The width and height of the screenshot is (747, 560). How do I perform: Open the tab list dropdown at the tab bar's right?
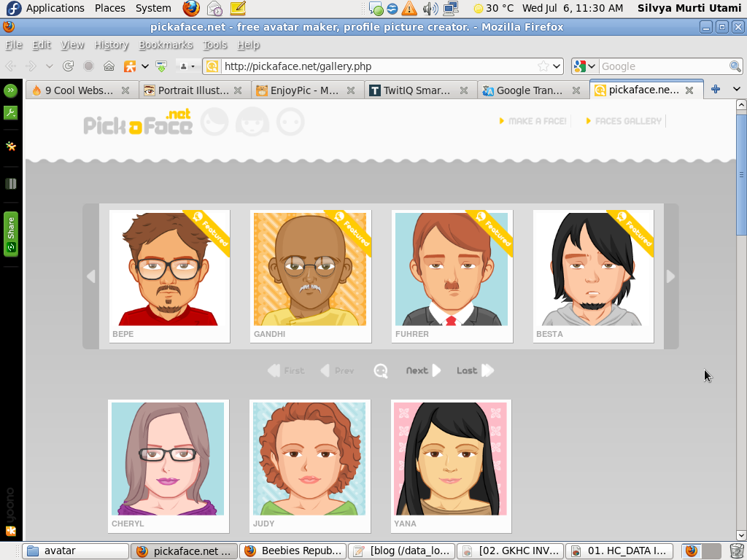737,90
